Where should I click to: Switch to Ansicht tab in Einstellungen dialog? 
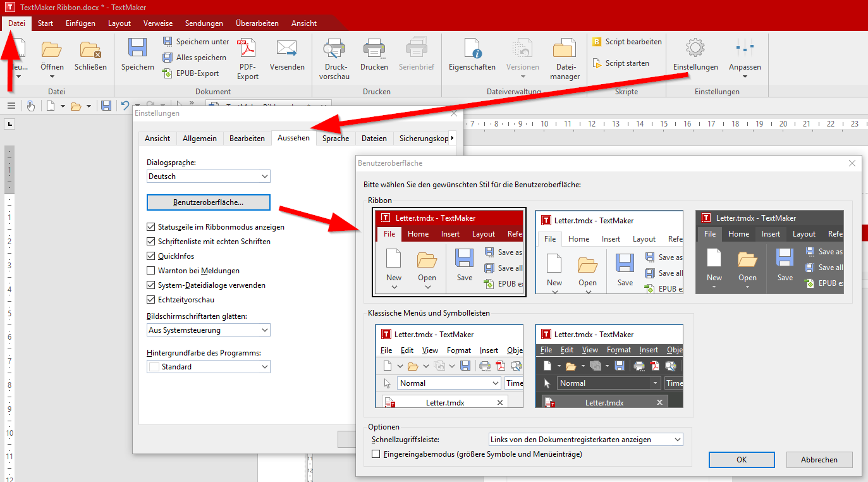(157, 138)
